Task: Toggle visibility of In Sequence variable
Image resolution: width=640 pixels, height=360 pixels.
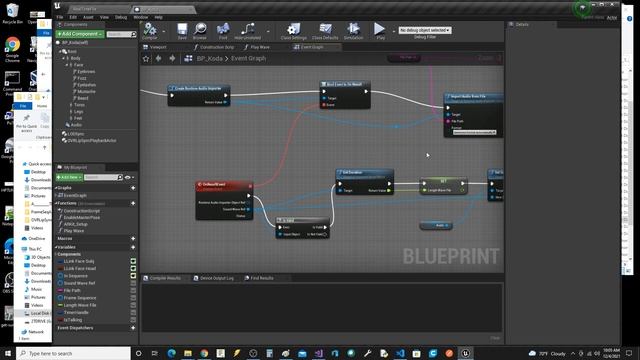Action: click(133, 276)
